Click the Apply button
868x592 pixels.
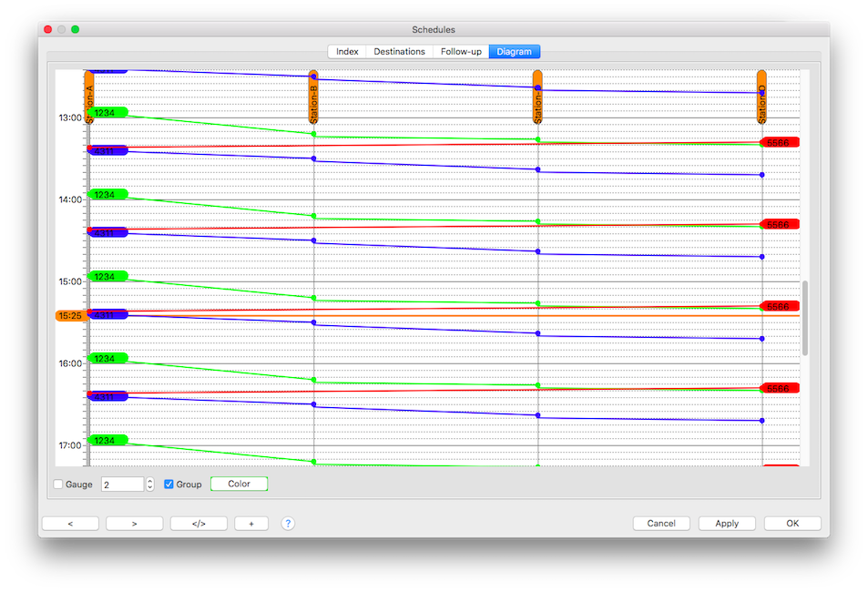coord(726,524)
